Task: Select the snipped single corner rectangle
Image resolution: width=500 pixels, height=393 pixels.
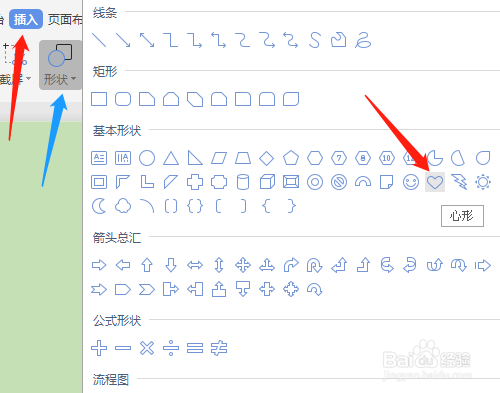Action: point(147,99)
